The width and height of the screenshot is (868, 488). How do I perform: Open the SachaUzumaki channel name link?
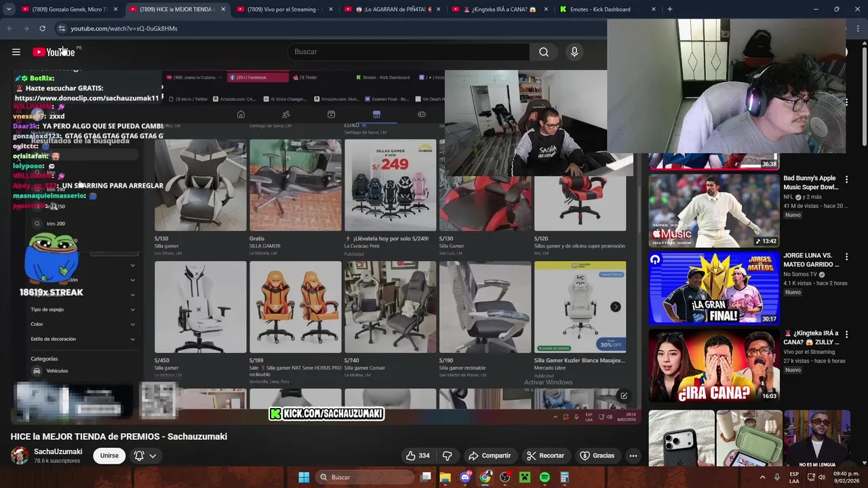point(58,451)
